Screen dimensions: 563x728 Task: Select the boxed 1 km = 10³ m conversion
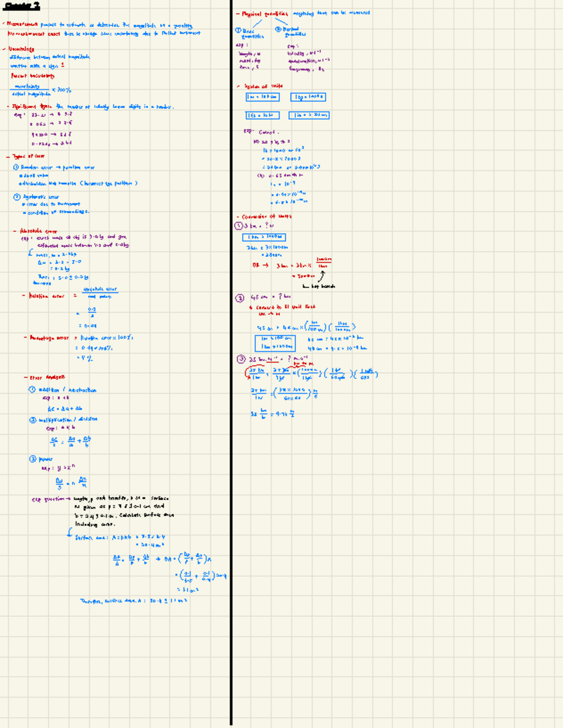[x=263, y=97]
